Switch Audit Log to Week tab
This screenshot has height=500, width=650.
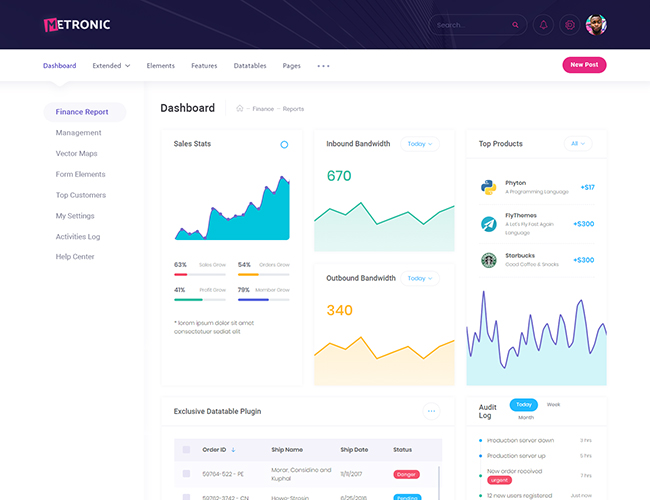tap(553, 405)
